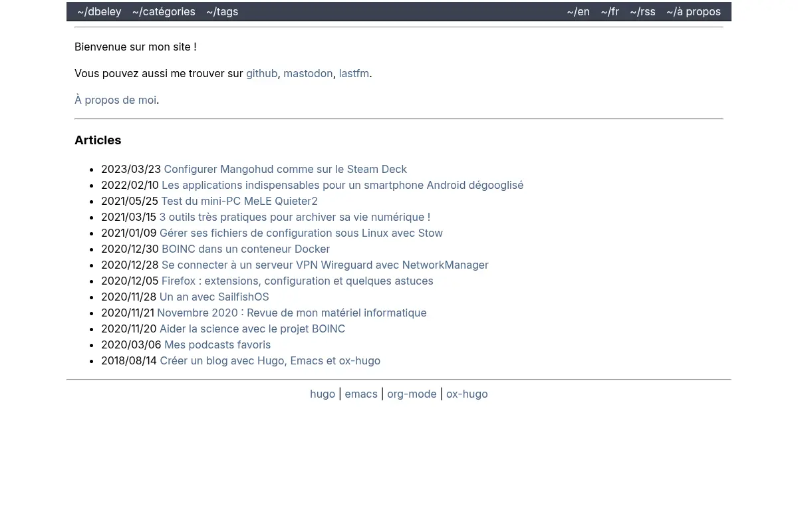Go to the ~/catégories page

pyautogui.click(x=164, y=11)
